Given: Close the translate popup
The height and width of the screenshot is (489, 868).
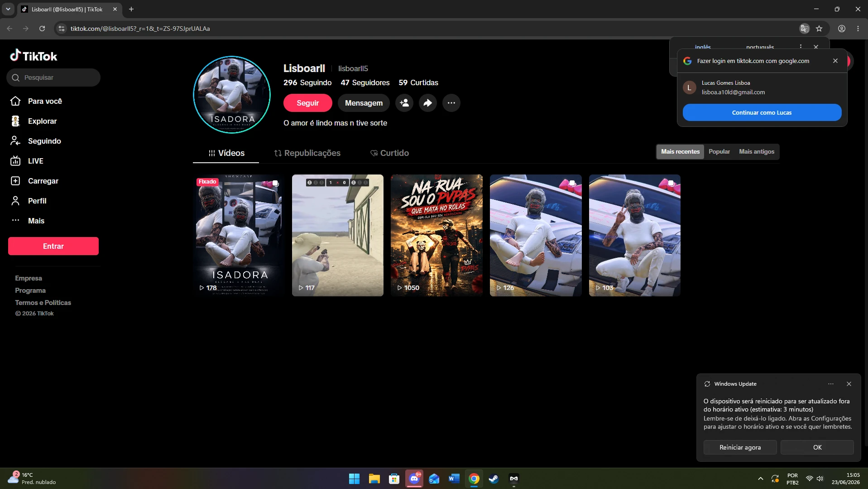Looking at the screenshot, I should (816, 47).
